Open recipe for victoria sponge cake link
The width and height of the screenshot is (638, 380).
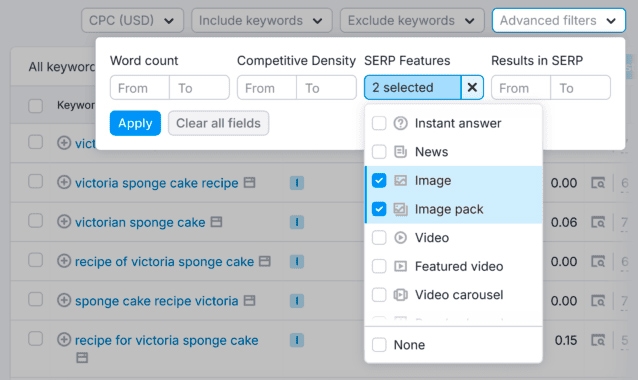pos(166,340)
